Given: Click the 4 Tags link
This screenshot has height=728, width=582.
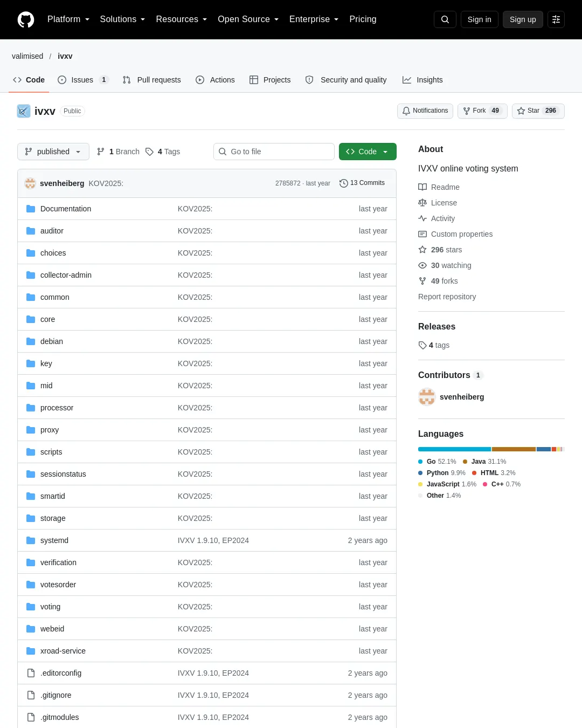Looking at the screenshot, I should 163,152.
